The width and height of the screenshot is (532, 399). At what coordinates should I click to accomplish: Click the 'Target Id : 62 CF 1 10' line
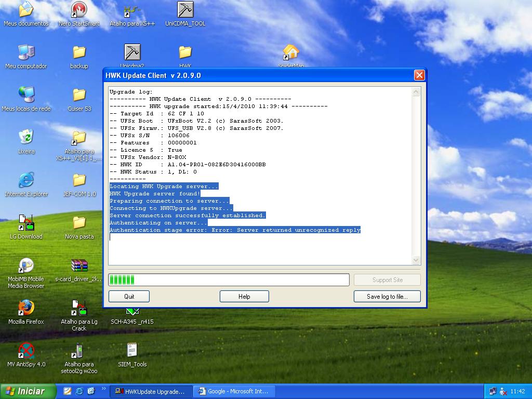click(157, 114)
